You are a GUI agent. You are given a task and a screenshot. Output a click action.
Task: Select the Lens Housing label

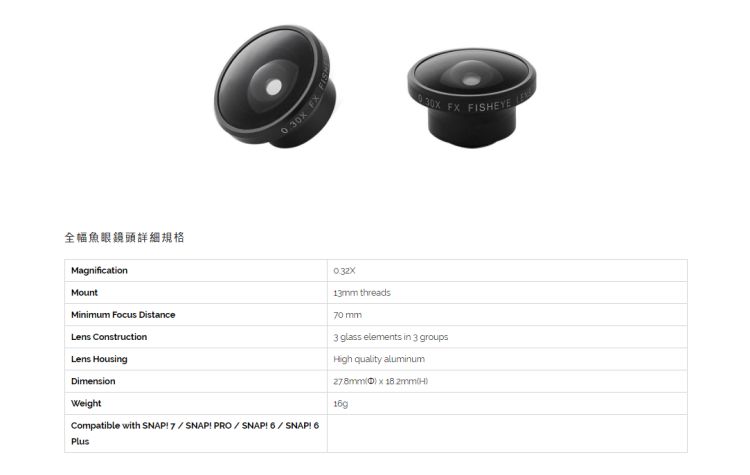[99, 359]
